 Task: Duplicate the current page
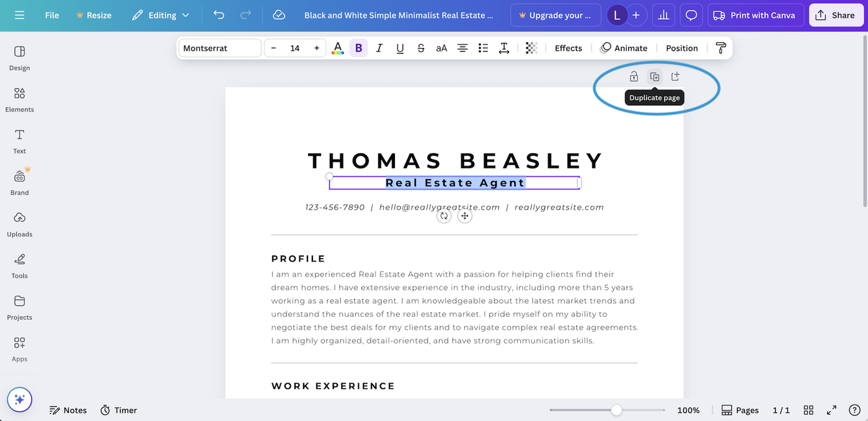[655, 76]
